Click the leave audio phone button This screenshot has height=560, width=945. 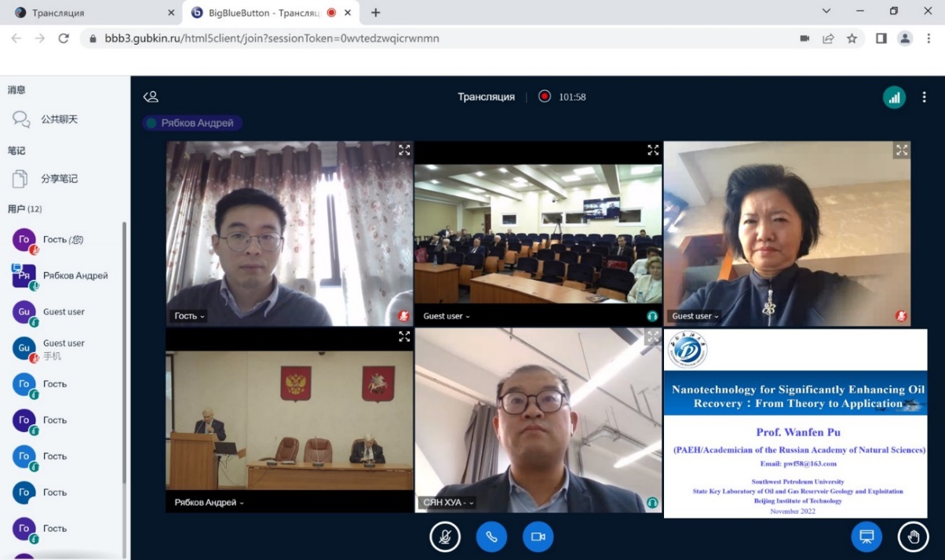click(x=491, y=536)
